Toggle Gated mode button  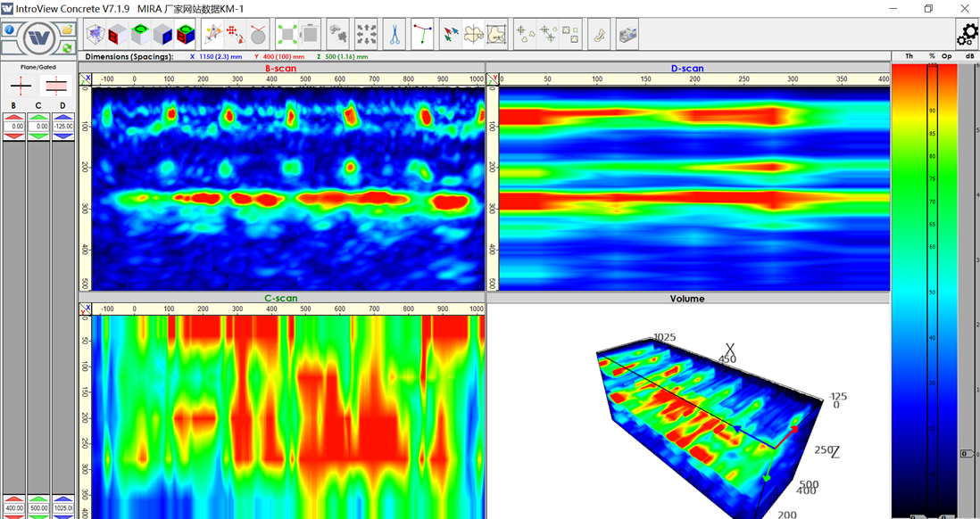click(x=56, y=86)
